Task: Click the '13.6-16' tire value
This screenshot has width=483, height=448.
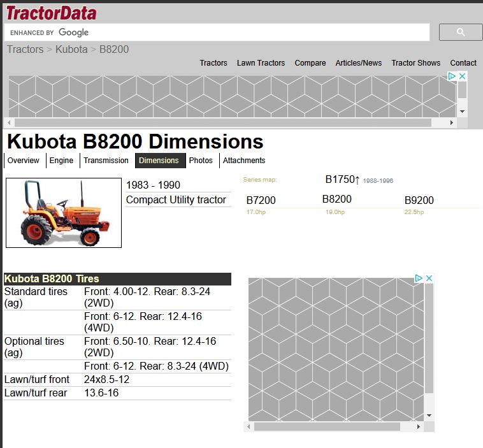Action: coord(101,393)
